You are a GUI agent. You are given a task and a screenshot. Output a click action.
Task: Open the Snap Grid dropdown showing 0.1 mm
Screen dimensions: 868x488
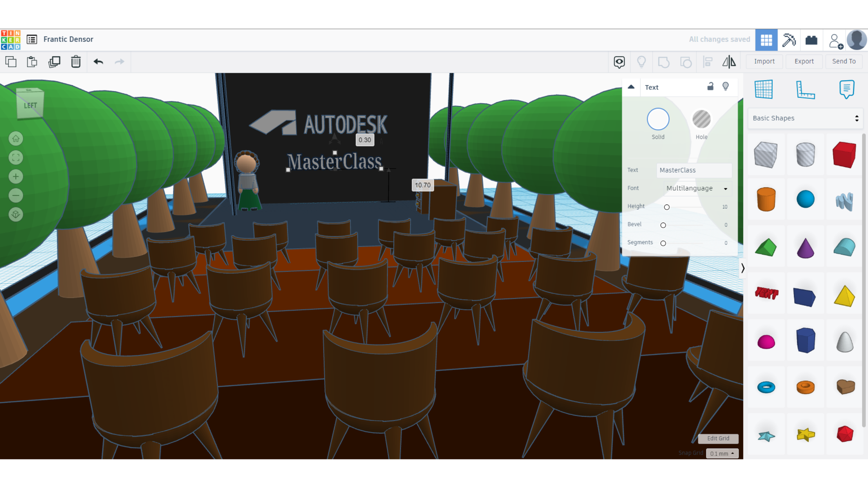[722, 453]
